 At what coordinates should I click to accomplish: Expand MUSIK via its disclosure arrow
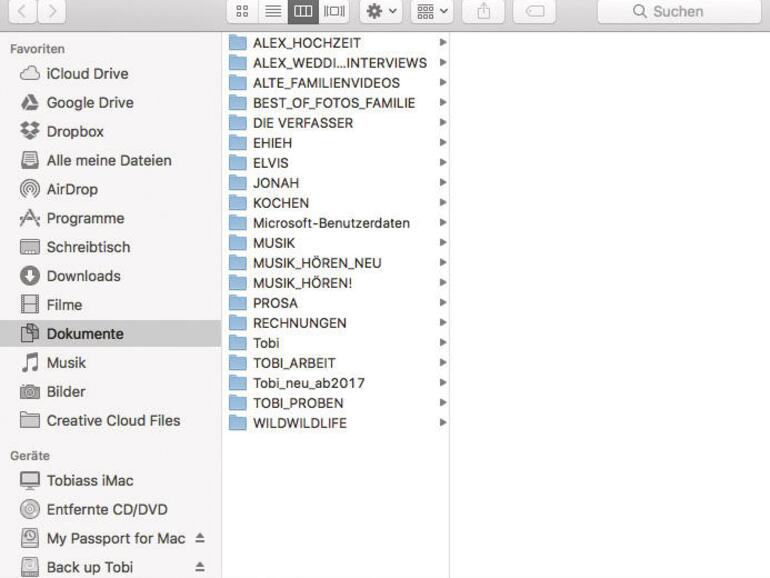pos(442,243)
